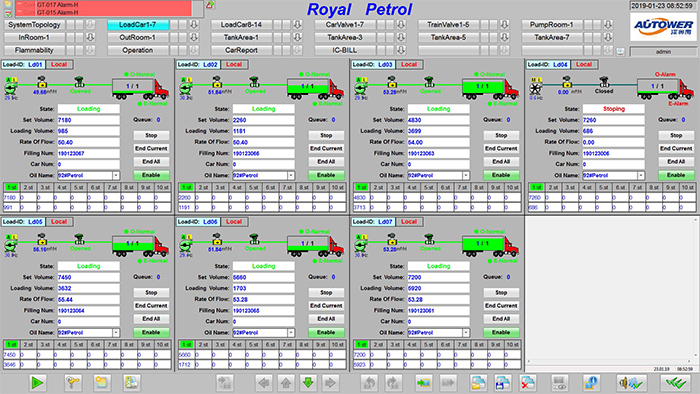Open the Oil Name dropdown for Ld01

[x=116, y=176]
